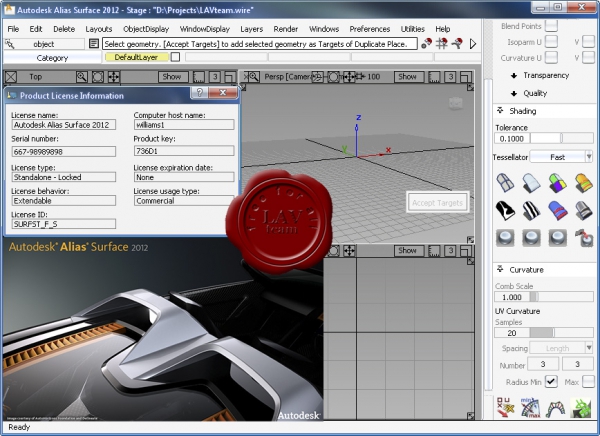Open the Tessellator Fast dropdown

[x=561, y=157]
